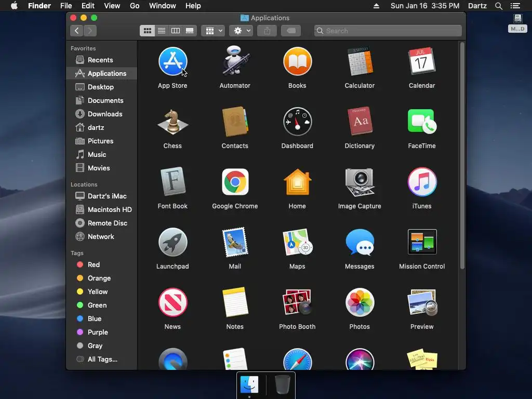This screenshot has width=532, height=399.
Task: Select Desktop in the Favorites sidebar
Action: tap(102, 87)
